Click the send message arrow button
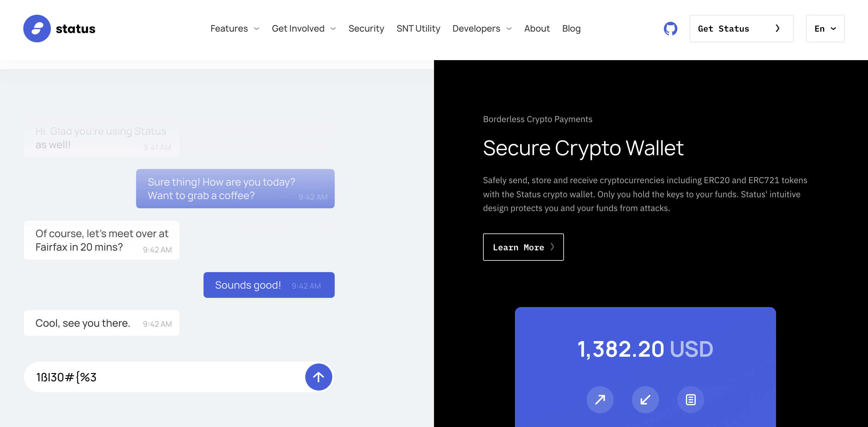The height and width of the screenshot is (427, 868). (x=318, y=377)
